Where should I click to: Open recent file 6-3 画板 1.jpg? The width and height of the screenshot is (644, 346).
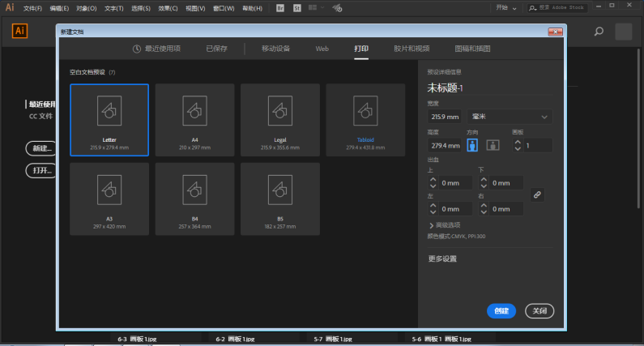point(137,339)
